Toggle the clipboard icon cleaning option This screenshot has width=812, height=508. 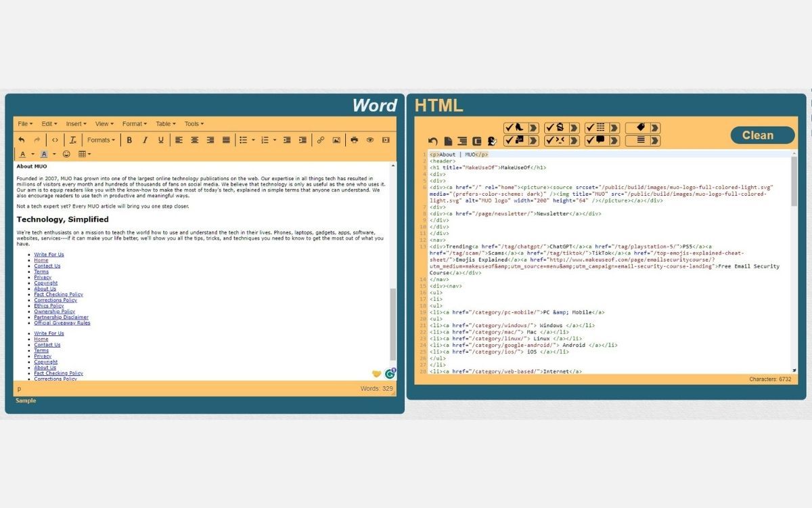pos(557,128)
